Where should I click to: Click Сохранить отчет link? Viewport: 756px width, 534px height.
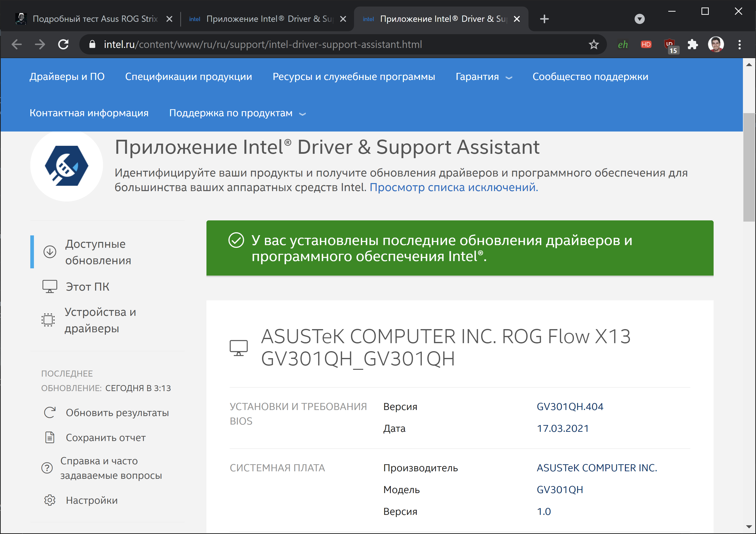[106, 438]
